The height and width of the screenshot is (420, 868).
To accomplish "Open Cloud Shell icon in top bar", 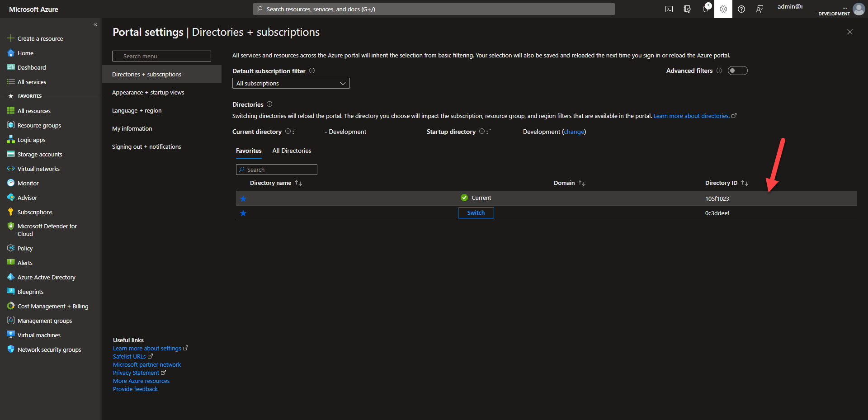I will (669, 9).
